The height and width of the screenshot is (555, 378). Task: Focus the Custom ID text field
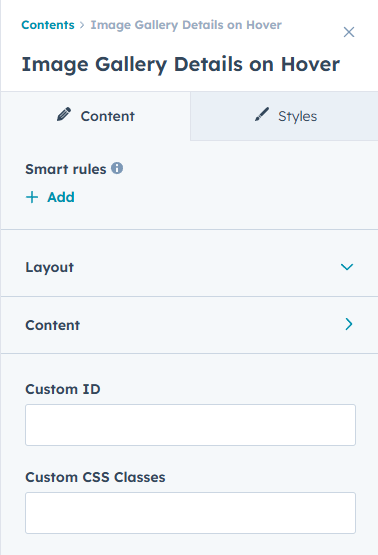190,425
